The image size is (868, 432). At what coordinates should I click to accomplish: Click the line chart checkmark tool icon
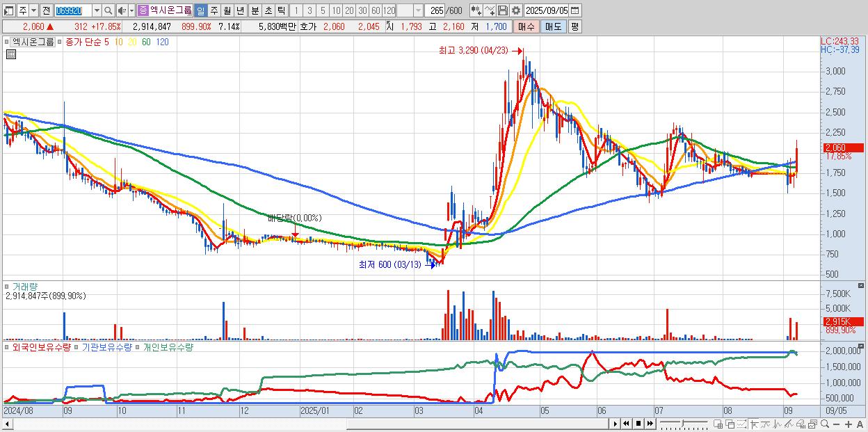click(x=489, y=10)
